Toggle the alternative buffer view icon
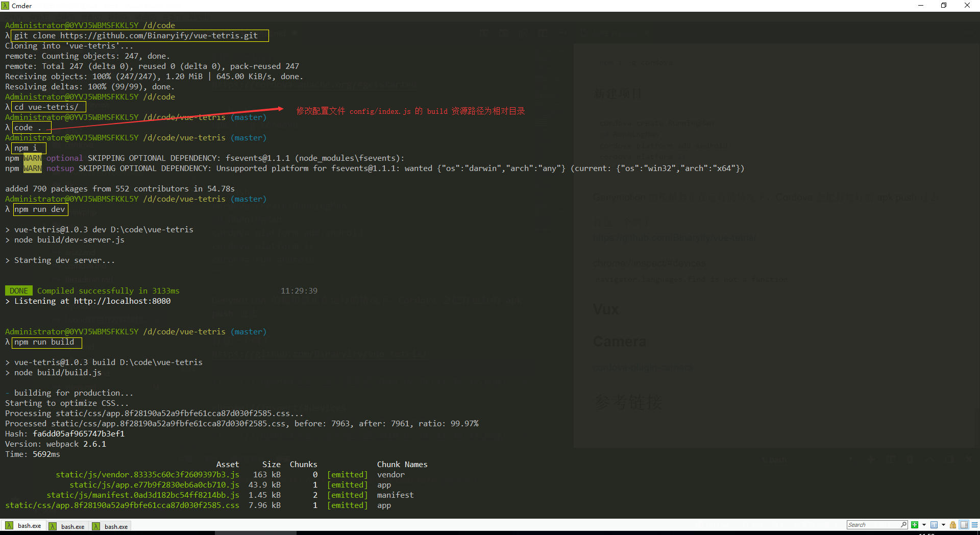Image resolution: width=980 pixels, height=535 pixels. point(964,525)
